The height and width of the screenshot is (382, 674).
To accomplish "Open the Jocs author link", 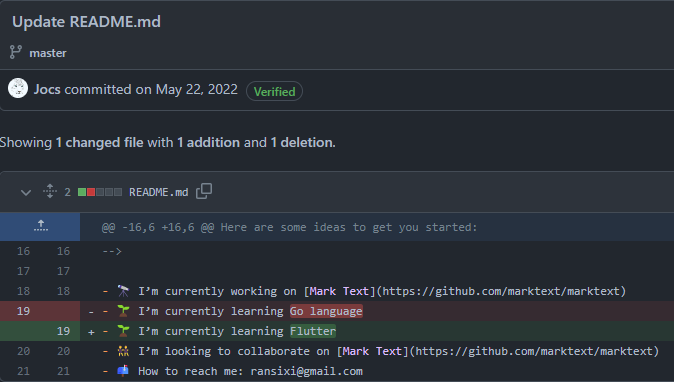I will (47, 89).
